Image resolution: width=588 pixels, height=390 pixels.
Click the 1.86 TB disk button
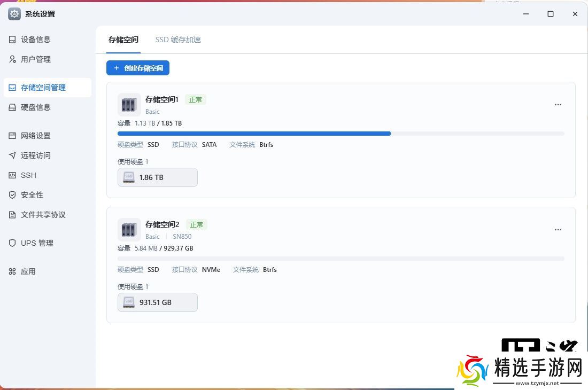coord(158,177)
